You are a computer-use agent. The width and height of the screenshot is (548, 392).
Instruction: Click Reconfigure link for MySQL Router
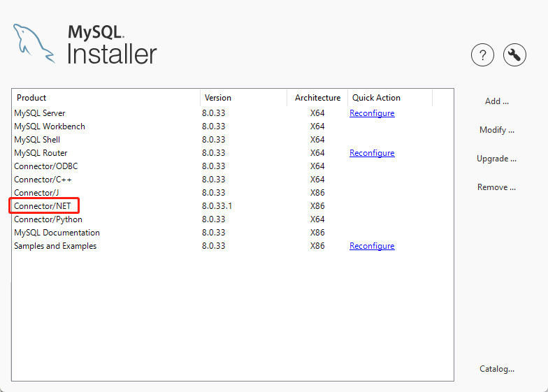pyautogui.click(x=372, y=153)
